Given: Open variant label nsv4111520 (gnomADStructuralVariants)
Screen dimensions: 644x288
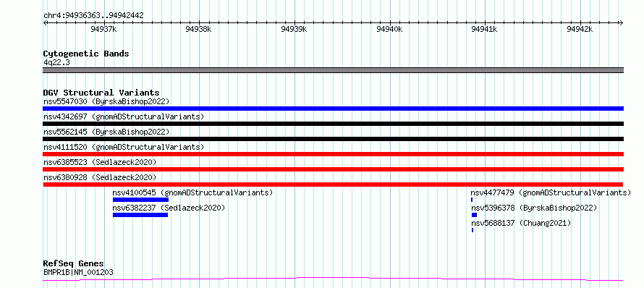Looking at the screenshot, I should click(124, 147).
